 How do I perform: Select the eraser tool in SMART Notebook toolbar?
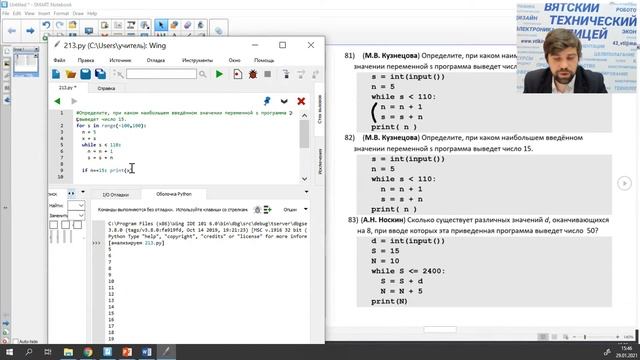187,25
